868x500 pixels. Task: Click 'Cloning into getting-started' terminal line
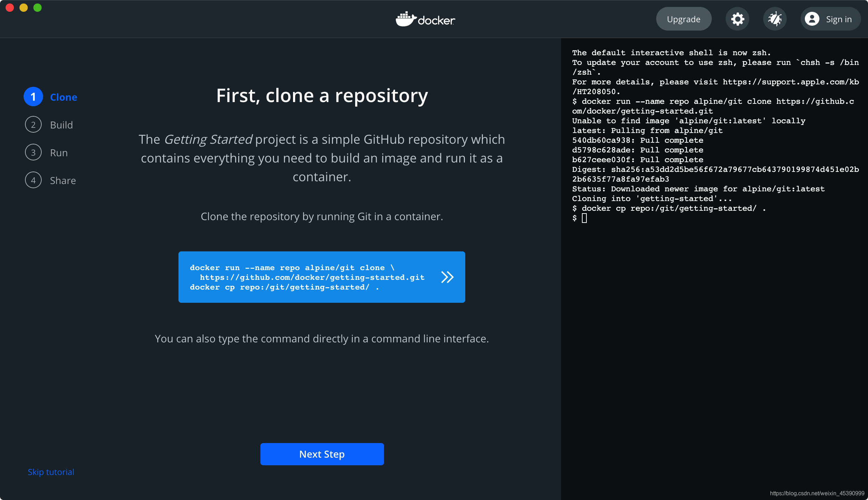click(x=652, y=199)
